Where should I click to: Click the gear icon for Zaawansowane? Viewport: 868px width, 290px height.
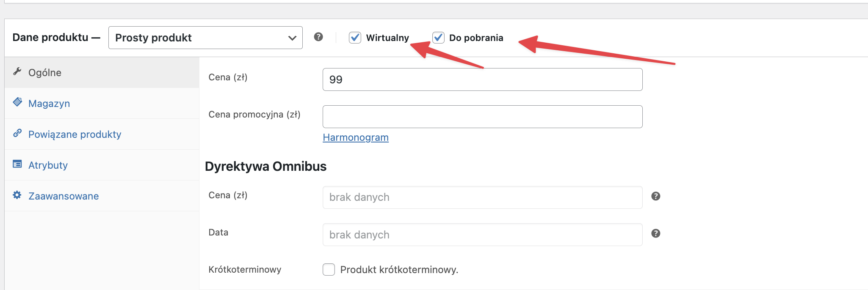17,195
